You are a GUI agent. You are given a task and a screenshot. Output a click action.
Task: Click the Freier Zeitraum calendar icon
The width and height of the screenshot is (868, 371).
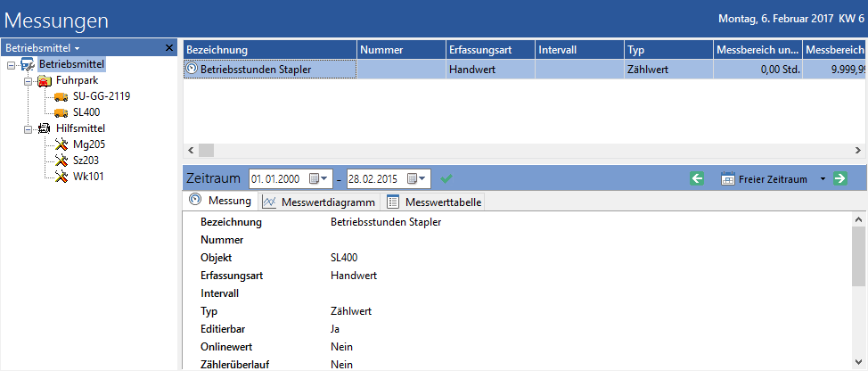pos(727,179)
